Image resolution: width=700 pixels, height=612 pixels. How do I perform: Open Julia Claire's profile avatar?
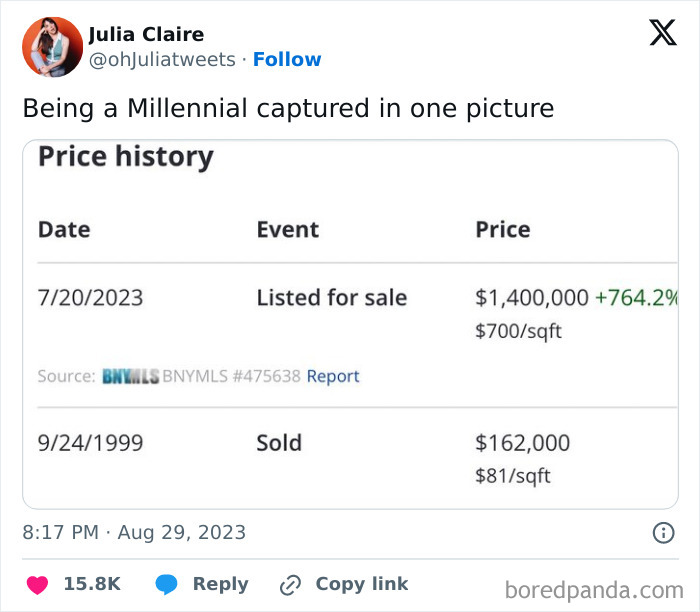[x=52, y=46]
